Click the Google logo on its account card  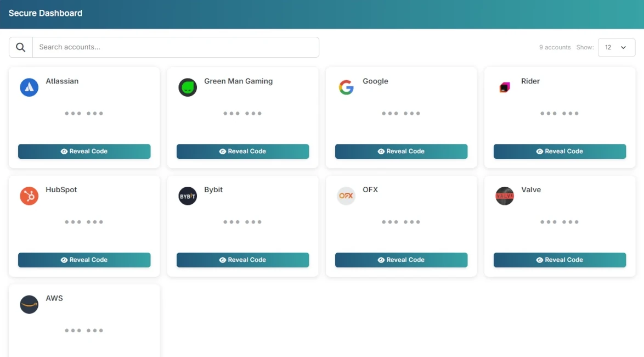346,87
